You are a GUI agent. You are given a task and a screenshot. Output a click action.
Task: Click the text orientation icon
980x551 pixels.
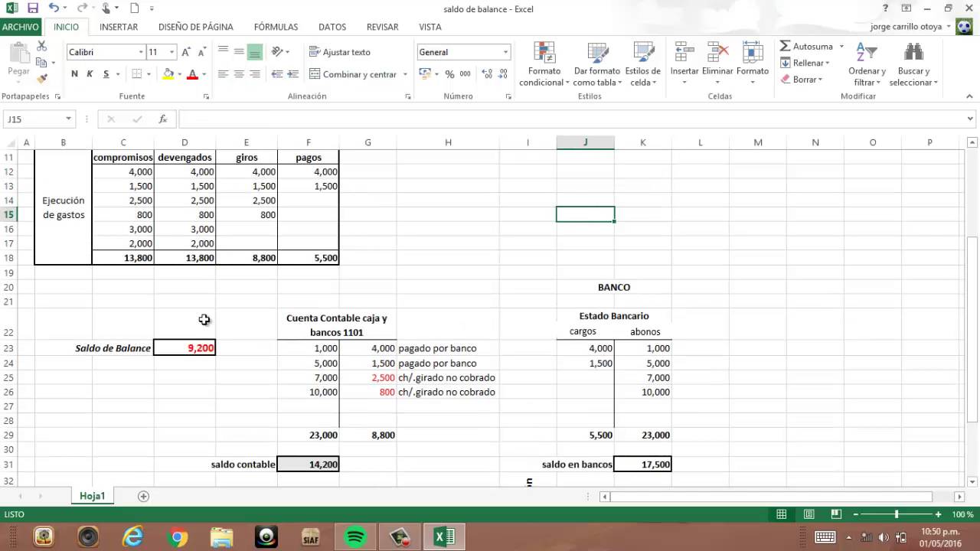click(x=277, y=52)
